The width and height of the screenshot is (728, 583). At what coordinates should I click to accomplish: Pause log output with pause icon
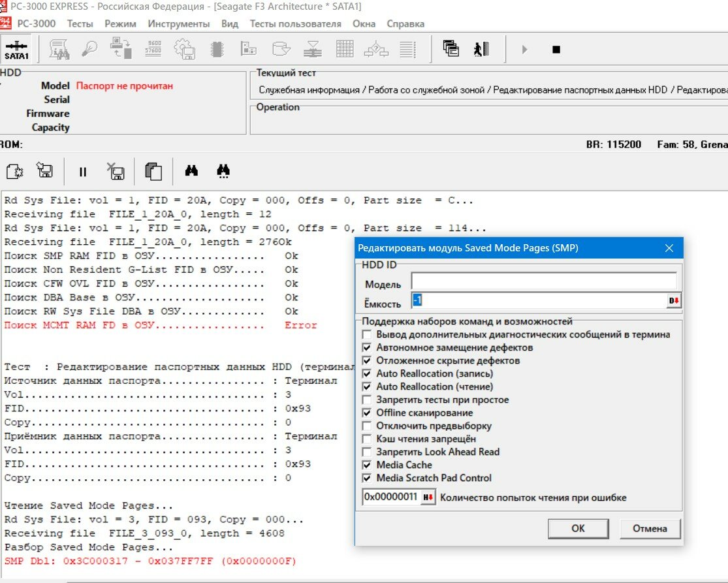pos(83,172)
